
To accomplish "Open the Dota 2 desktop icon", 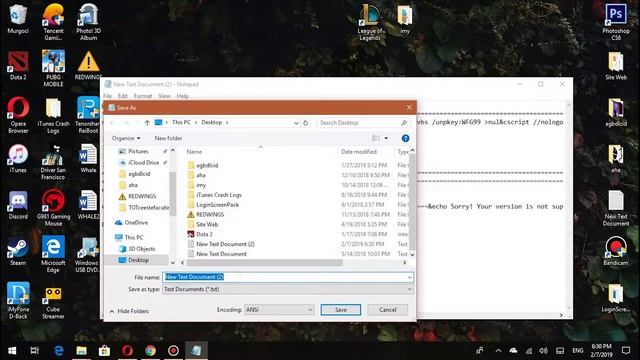I will pyautogui.click(x=18, y=65).
